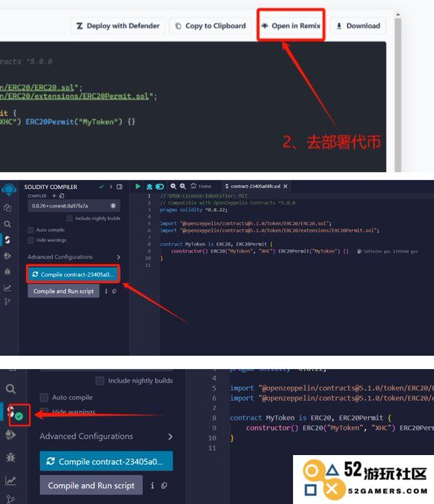Open the debugger bug icon in bottom sidebar
The width and height of the screenshot is (434, 504).
10,457
